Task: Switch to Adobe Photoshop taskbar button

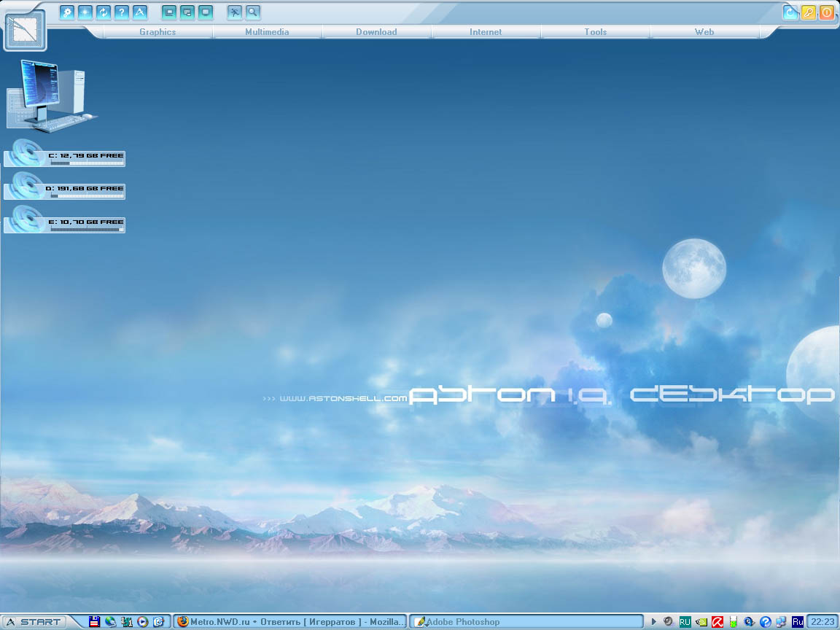Action: point(526,622)
